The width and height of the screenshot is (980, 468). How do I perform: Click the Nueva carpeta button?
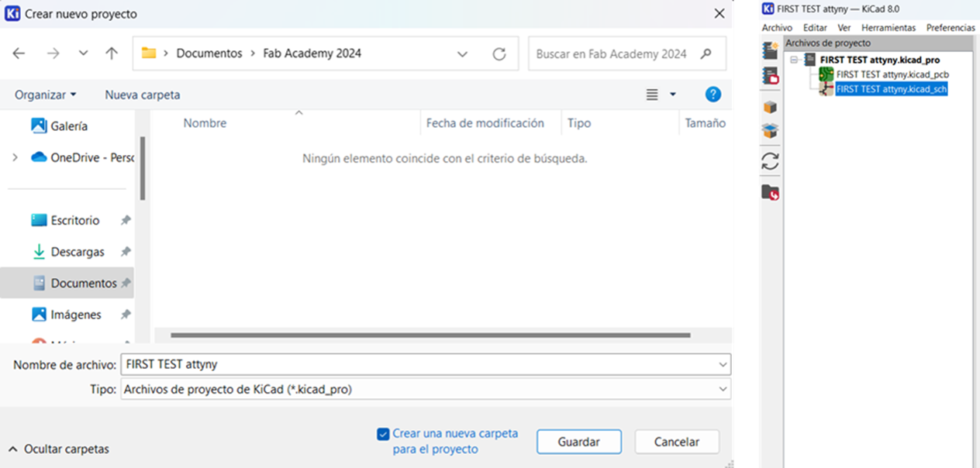(x=143, y=95)
